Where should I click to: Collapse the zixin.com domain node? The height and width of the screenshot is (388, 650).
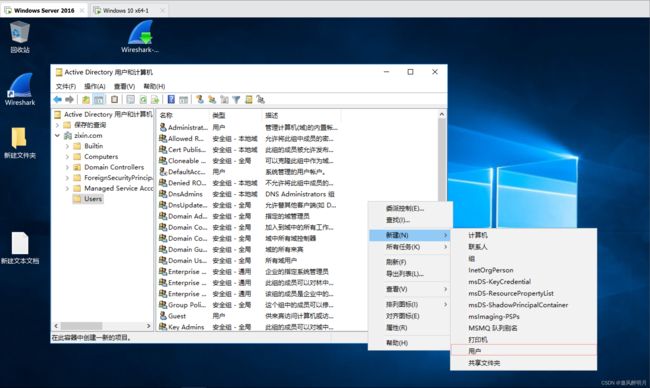57,136
